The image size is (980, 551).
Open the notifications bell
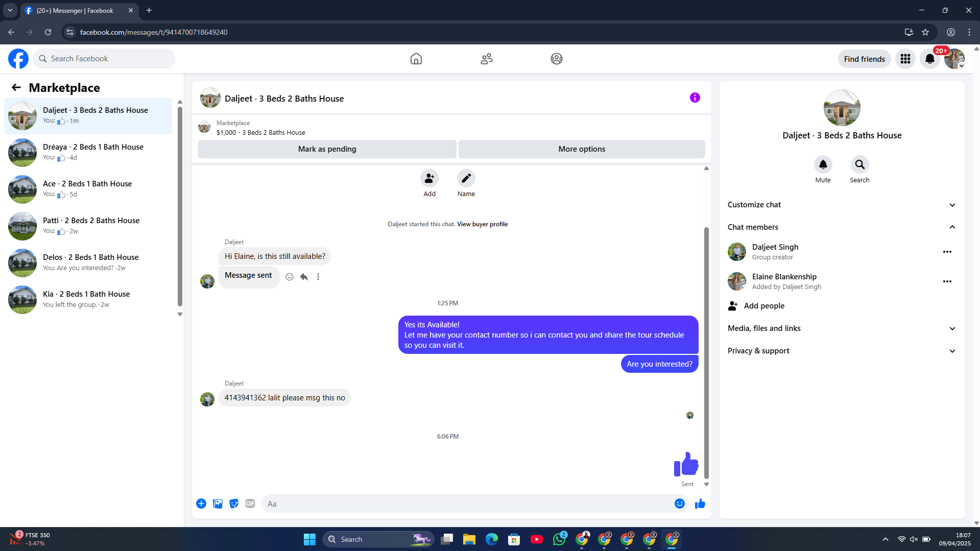click(x=930, y=59)
